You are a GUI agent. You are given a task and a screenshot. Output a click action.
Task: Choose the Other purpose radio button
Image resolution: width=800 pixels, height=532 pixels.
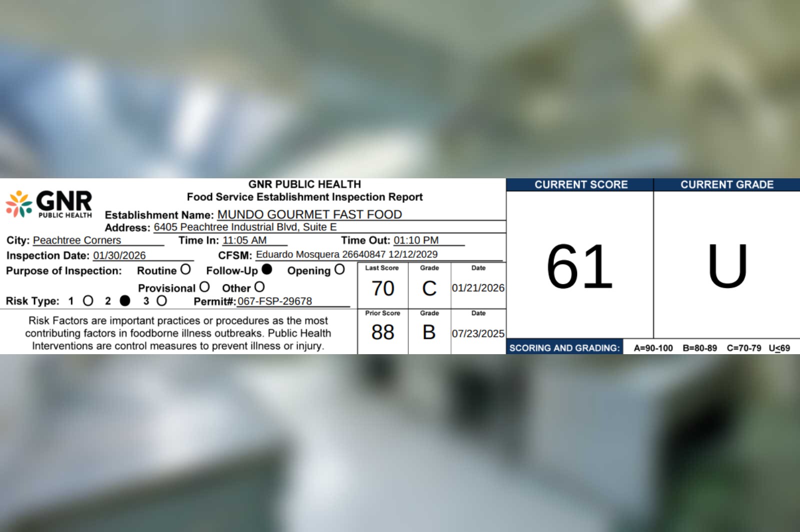tap(259, 287)
